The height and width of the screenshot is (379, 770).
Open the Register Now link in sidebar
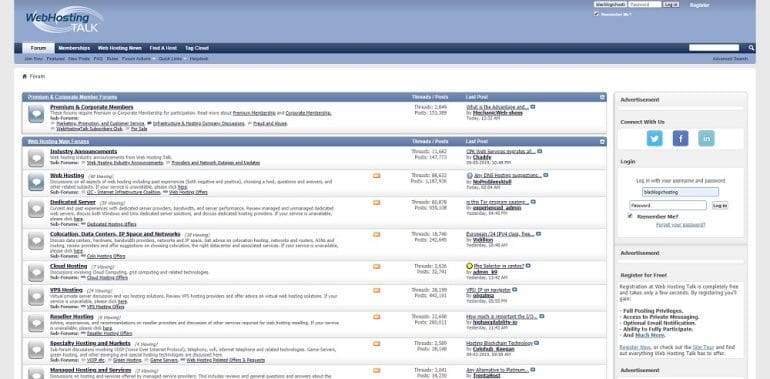pyautogui.click(x=635, y=347)
